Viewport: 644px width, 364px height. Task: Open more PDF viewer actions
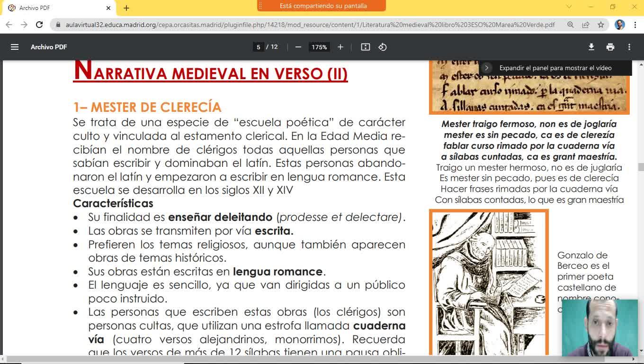pyautogui.click(x=629, y=47)
